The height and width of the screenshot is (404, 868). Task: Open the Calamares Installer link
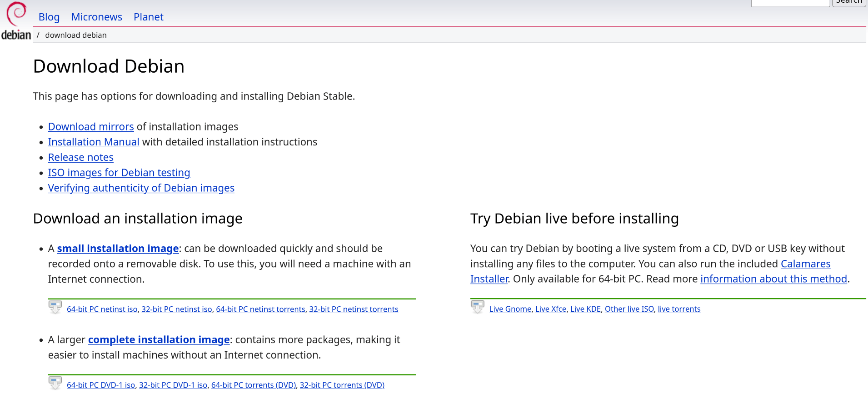[805, 264]
